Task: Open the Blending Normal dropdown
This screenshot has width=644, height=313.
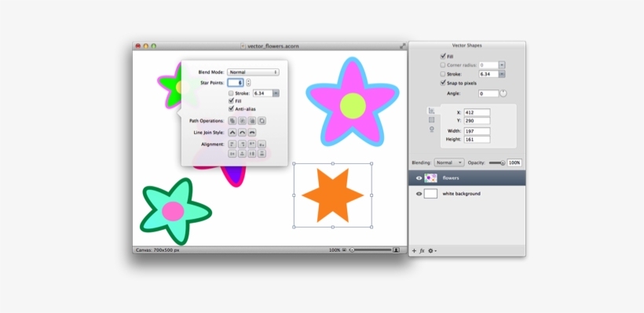Action: click(449, 162)
